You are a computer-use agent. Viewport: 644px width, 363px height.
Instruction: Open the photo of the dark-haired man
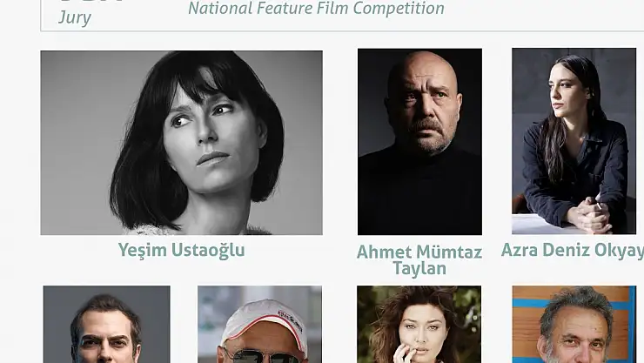point(106,325)
